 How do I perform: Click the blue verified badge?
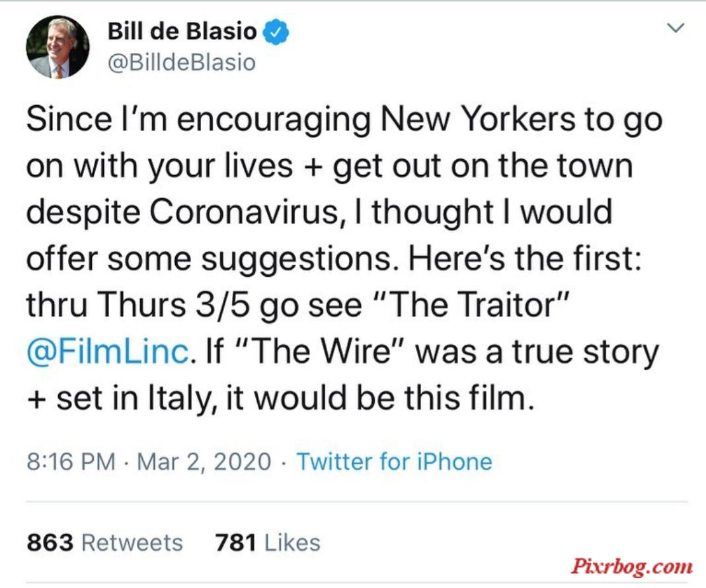point(276,32)
